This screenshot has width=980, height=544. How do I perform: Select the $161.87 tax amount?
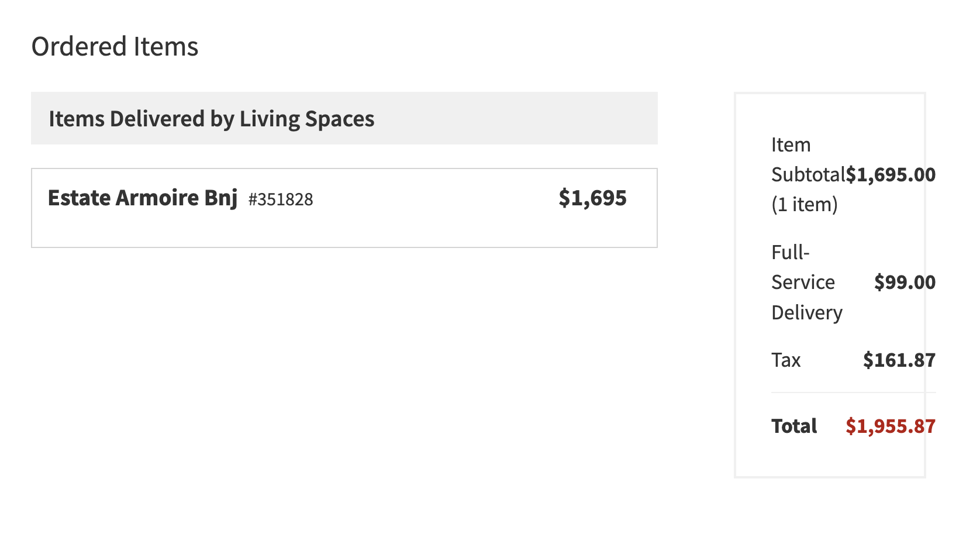tap(899, 360)
